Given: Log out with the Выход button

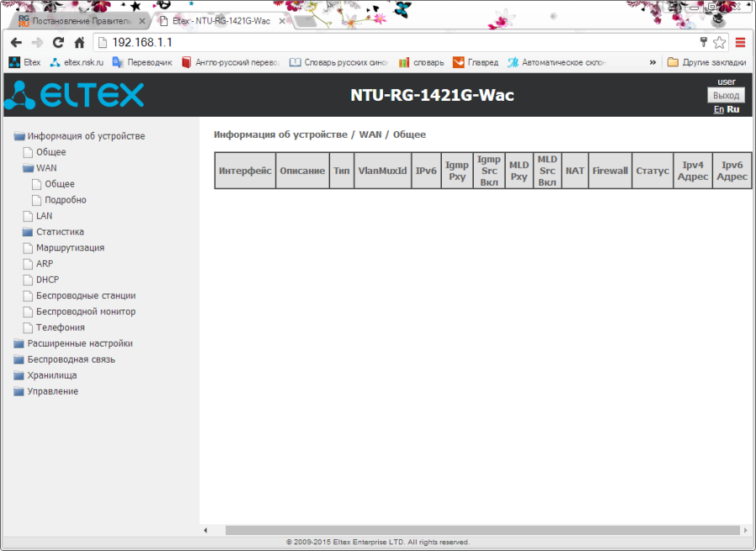Looking at the screenshot, I should pos(726,95).
